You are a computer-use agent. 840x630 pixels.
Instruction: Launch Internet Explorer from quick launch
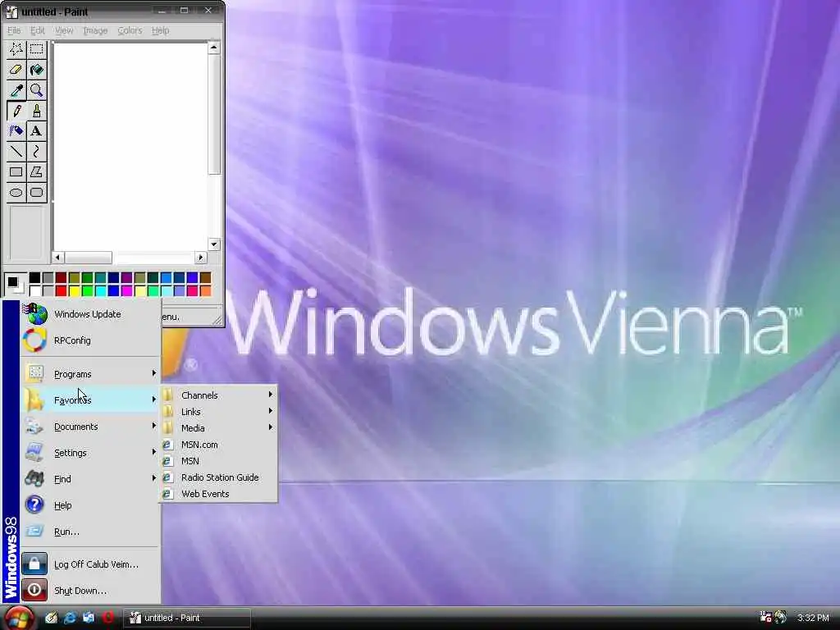point(70,618)
